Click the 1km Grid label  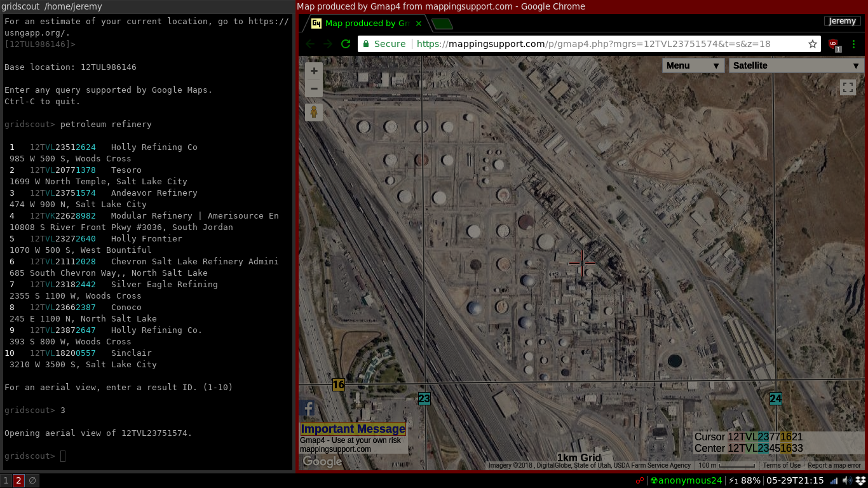[579, 457]
